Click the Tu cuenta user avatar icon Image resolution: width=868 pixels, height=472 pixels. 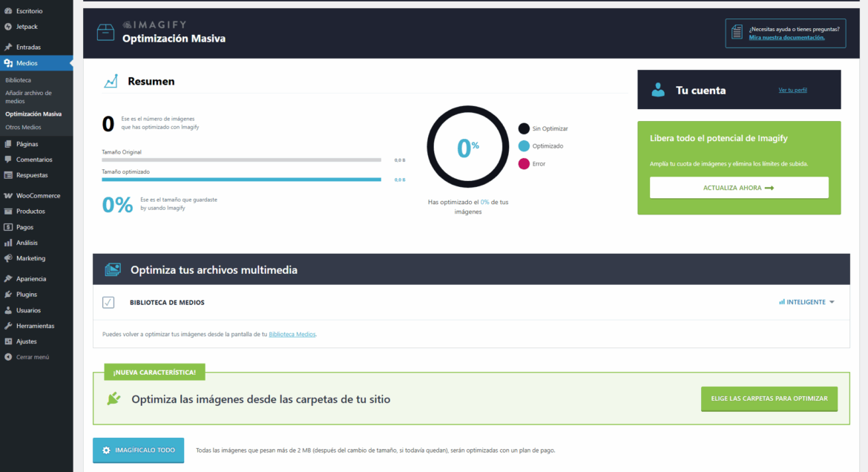coord(657,90)
